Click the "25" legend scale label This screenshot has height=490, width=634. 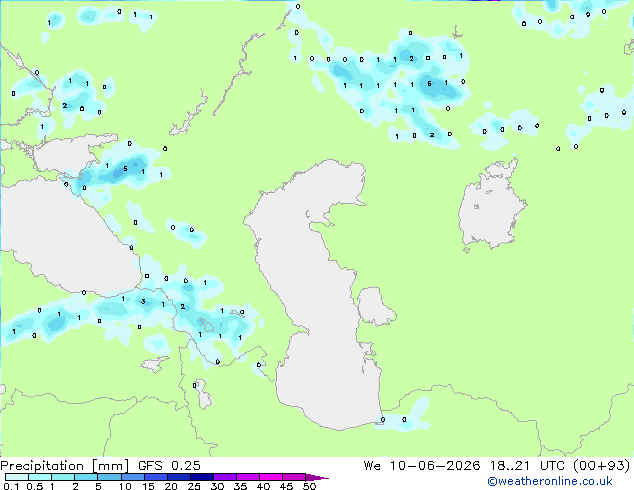point(194,486)
